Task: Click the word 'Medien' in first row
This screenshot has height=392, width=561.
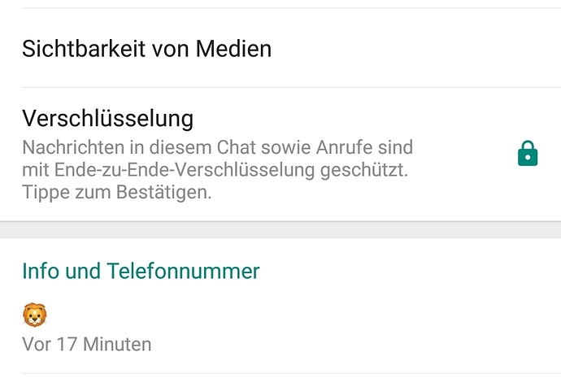Action: (233, 49)
